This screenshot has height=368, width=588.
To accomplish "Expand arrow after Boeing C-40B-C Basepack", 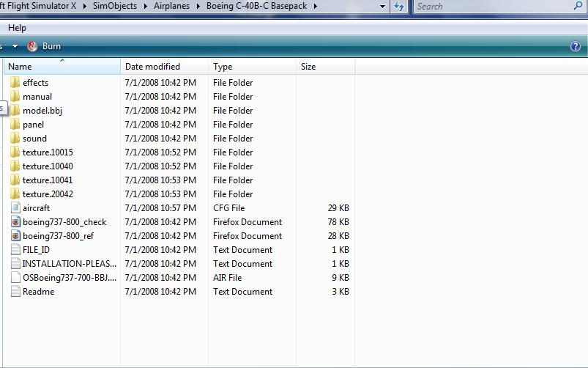I will tap(316, 6).
